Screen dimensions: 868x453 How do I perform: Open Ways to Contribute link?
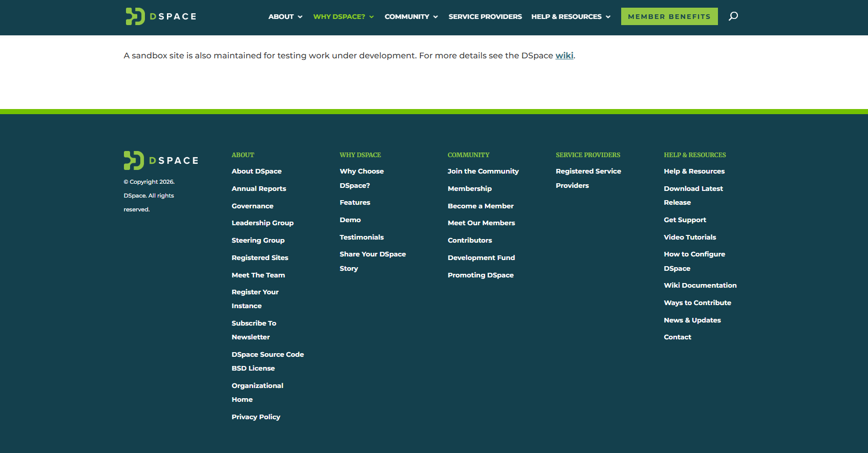point(697,303)
